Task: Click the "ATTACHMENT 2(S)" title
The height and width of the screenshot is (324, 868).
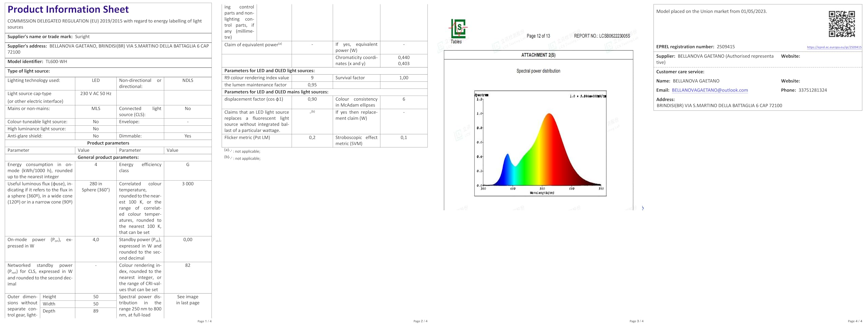Action: [538, 55]
